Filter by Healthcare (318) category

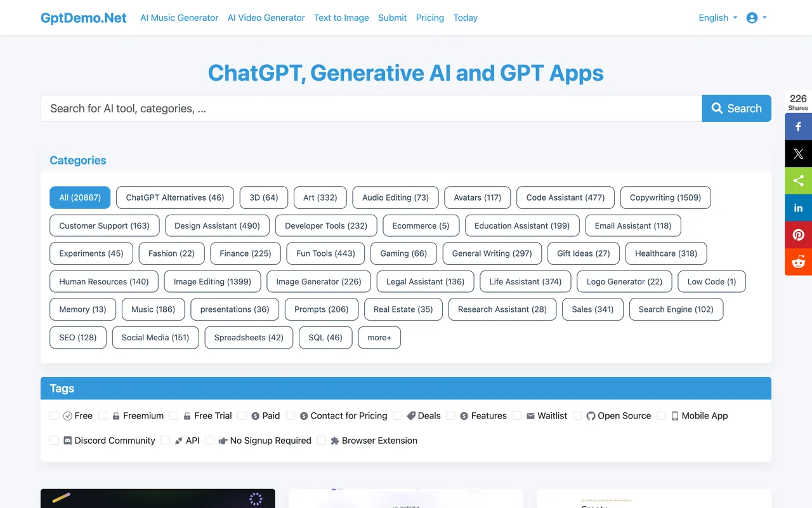pos(666,253)
